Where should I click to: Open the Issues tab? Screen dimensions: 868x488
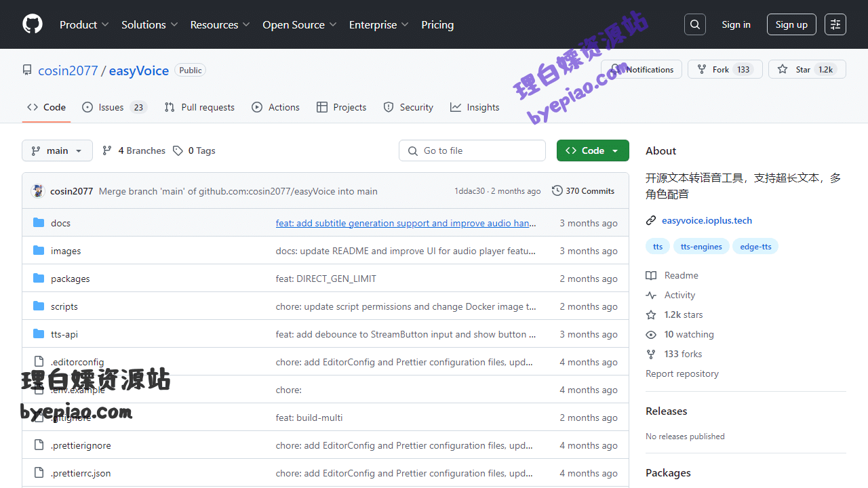pyautogui.click(x=115, y=107)
